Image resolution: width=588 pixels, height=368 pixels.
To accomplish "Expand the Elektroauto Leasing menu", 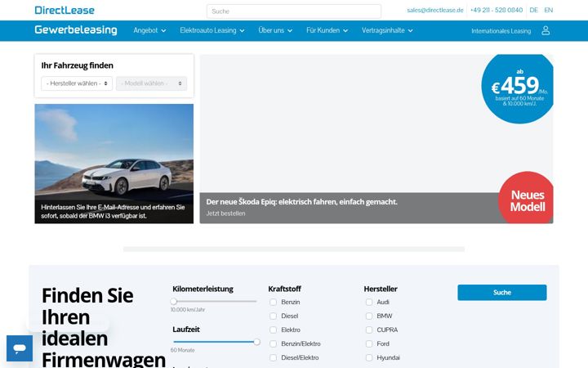I will [x=212, y=30].
